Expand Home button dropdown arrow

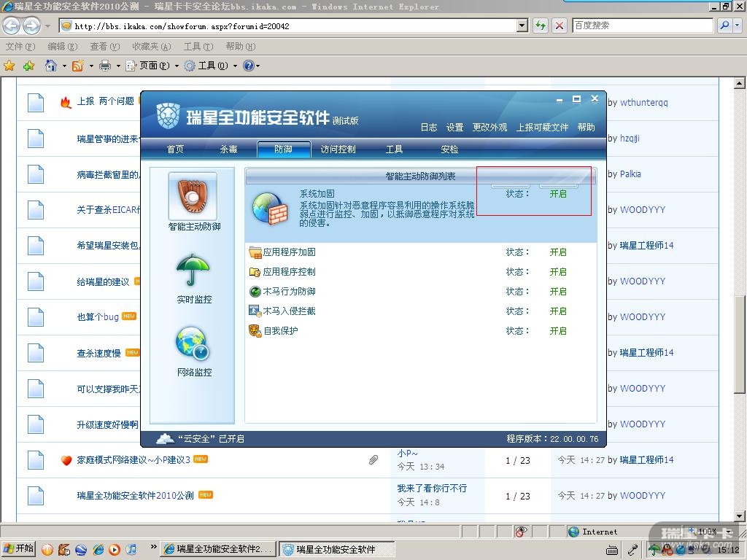point(64,66)
